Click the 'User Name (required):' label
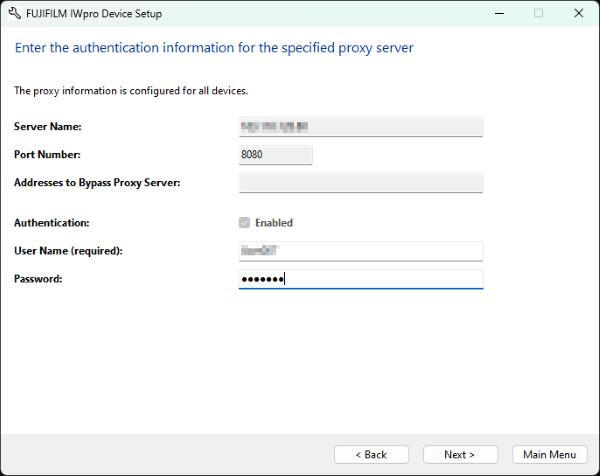The height and width of the screenshot is (476, 600). pyautogui.click(x=68, y=251)
